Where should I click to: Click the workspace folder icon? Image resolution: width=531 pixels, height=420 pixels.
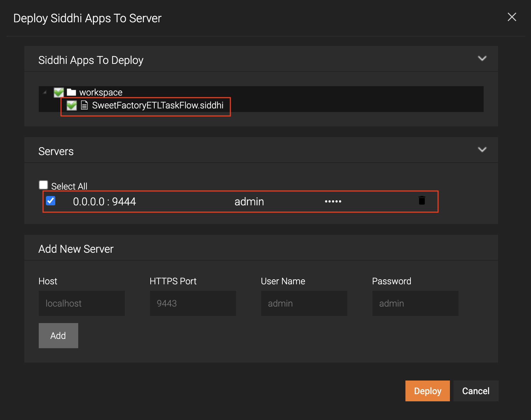[x=71, y=92]
